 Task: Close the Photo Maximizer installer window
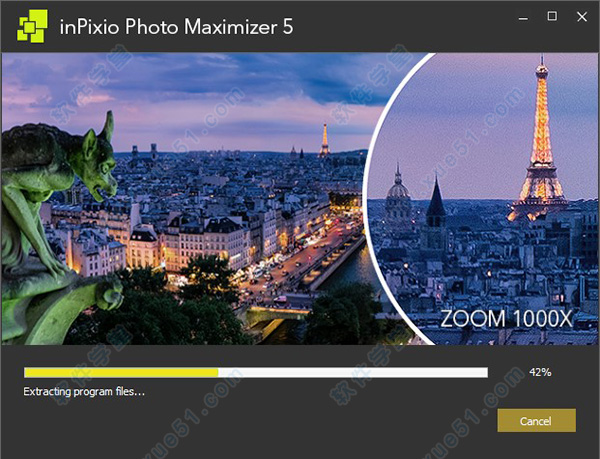582,16
